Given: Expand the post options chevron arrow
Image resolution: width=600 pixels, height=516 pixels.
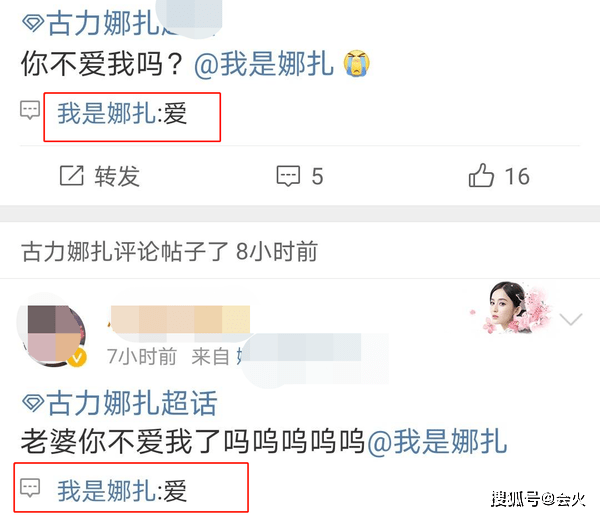Looking at the screenshot, I should (571, 318).
